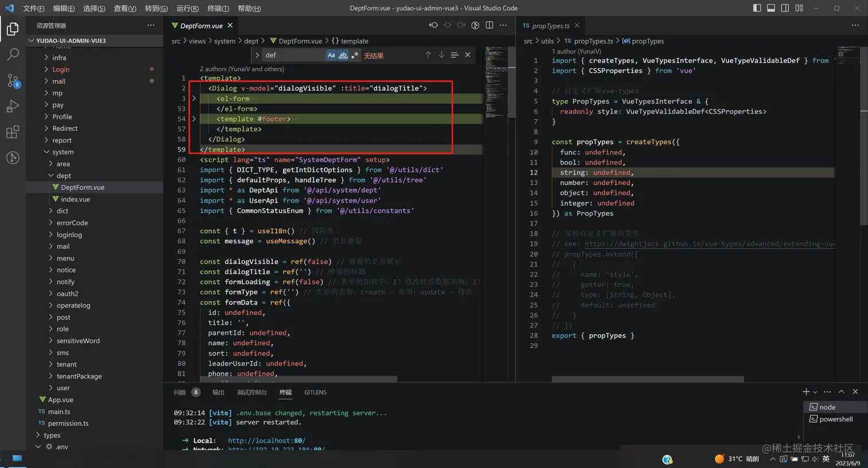Screen dimensions: 868x468
Task: Open the 查看(V) menu
Action: click(125, 8)
